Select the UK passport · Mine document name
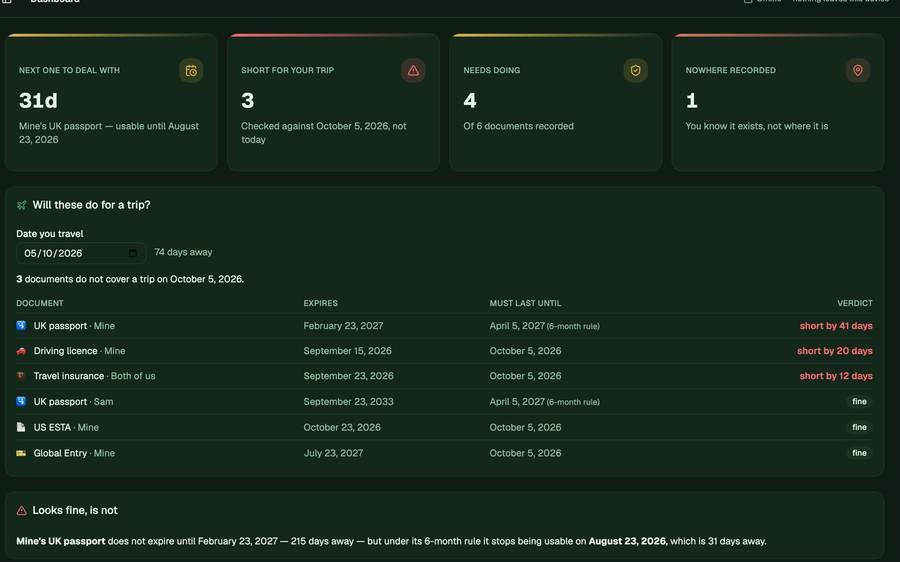 point(74,325)
